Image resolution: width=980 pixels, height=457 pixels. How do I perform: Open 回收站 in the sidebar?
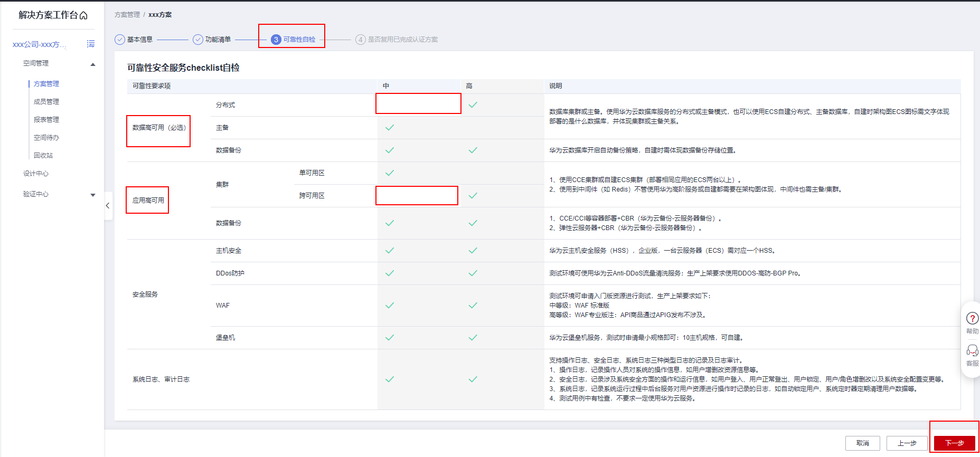pos(43,156)
